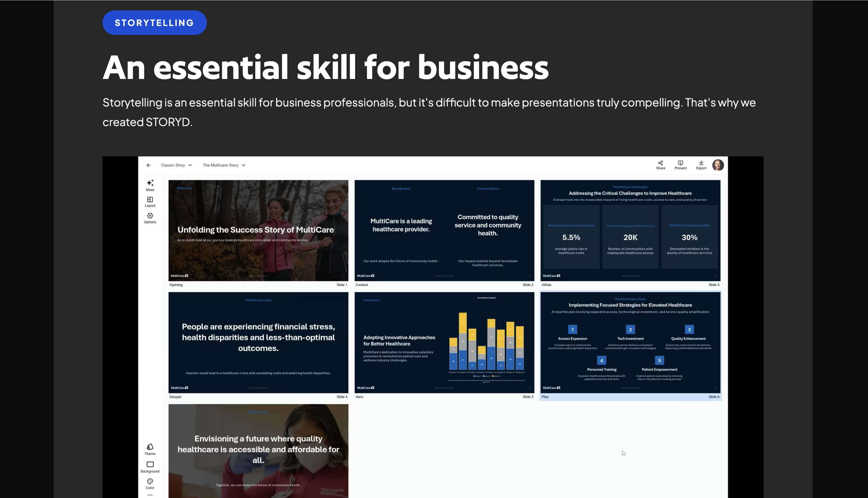868x498 pixels.
Task: Select the Context slide 2 thumbnail
Action: [444, 230]
